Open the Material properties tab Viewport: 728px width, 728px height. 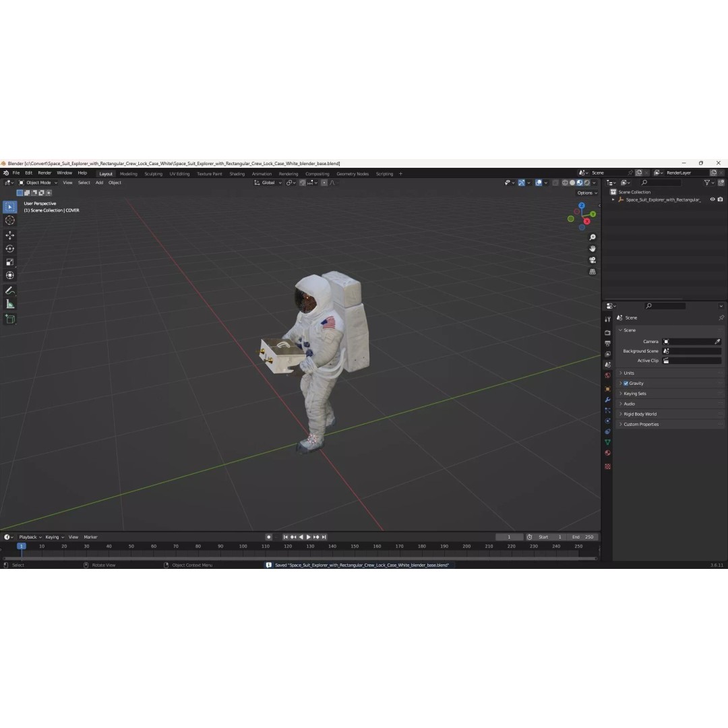[x=607, y=453]
